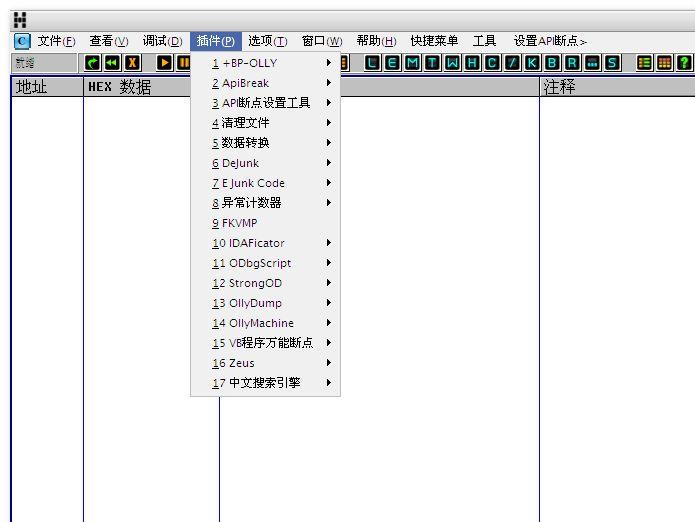
Task: Click the Restart program toolbar icon
Action: (x=112, y=63)
